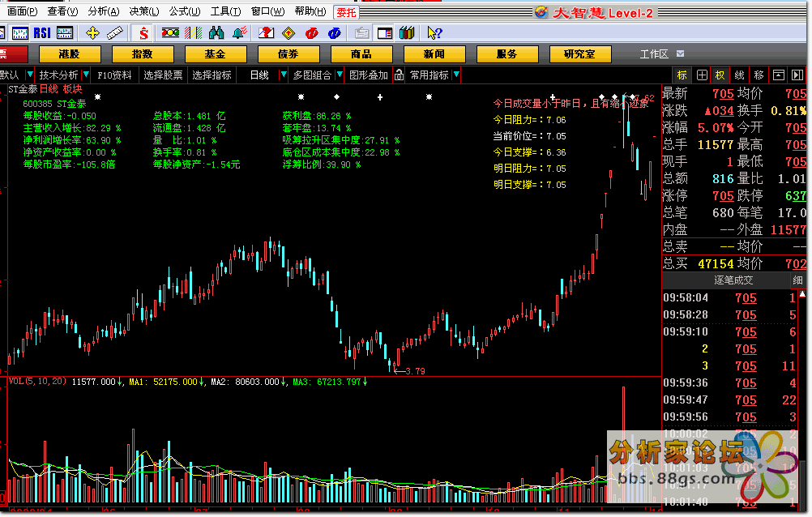
Task: Click the traffic light signal icon
Action: [x=170, y=33]
